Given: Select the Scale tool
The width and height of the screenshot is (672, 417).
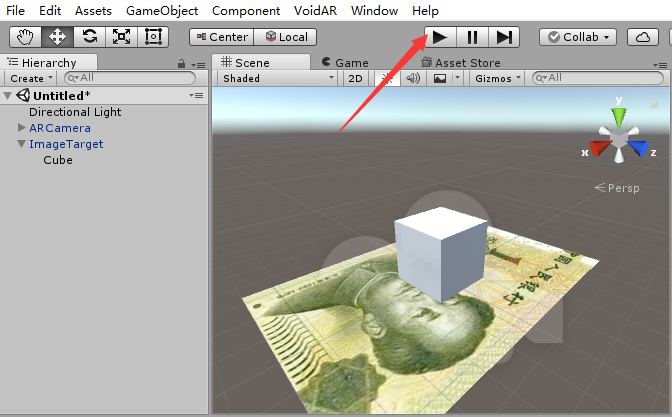Looking at the screenshot, I should [121, 37].
